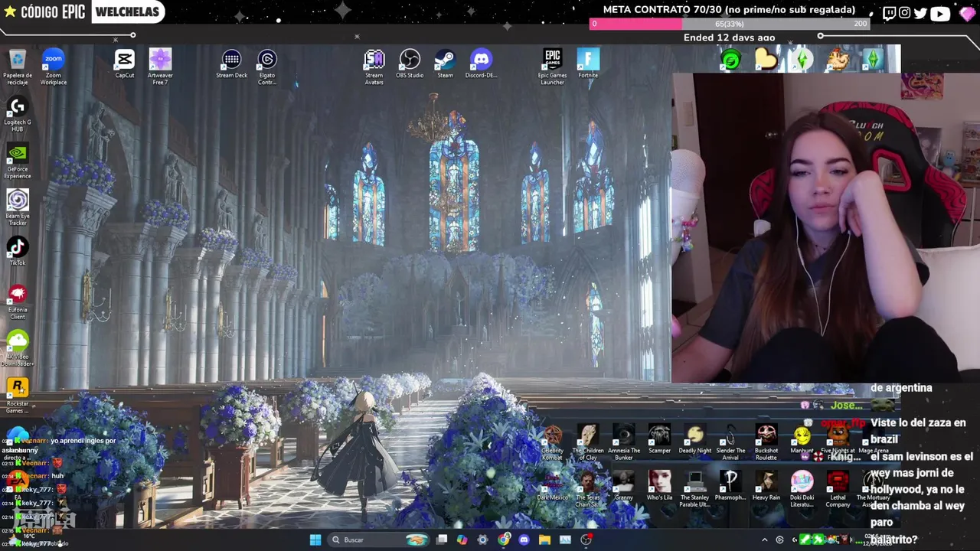Open the Papelera de reciclaje icon
The height and width of the screenshot is (551, 980).
17,67
